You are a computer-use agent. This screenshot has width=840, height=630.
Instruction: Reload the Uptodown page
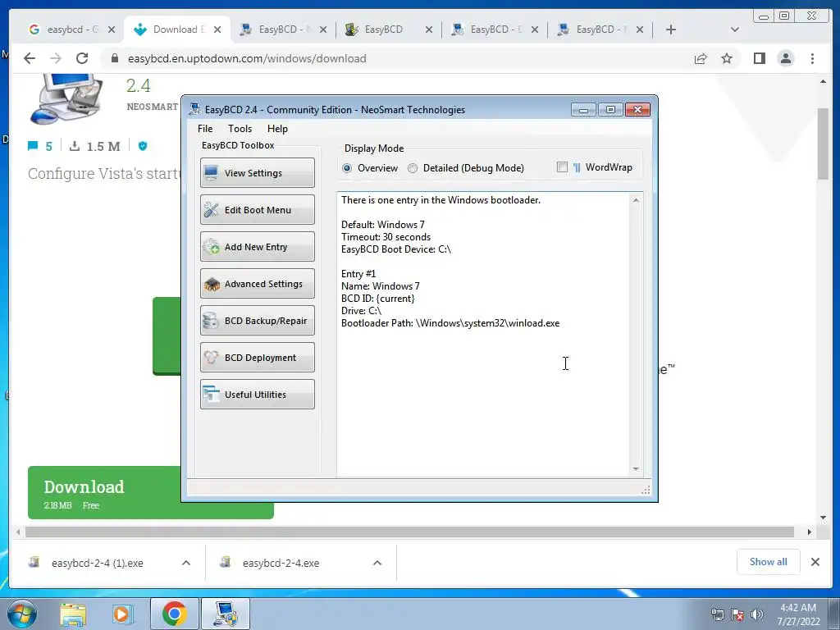81,58
